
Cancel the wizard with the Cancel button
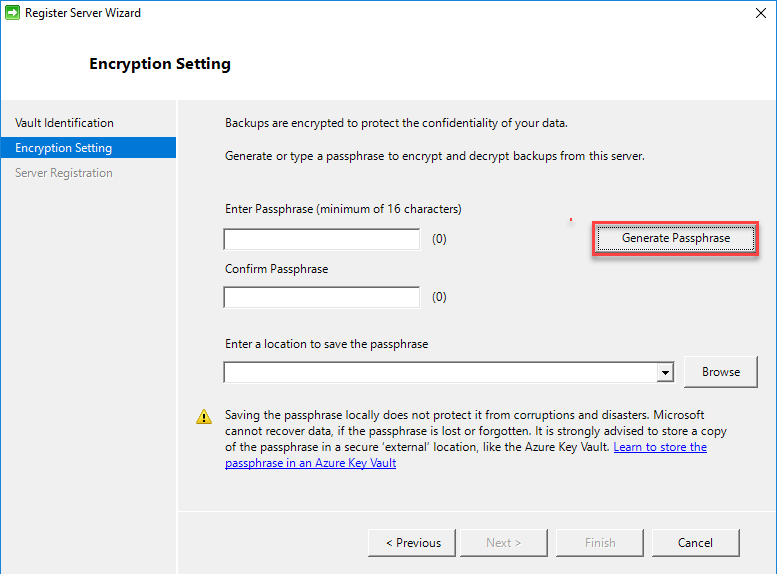coord(695,543)
